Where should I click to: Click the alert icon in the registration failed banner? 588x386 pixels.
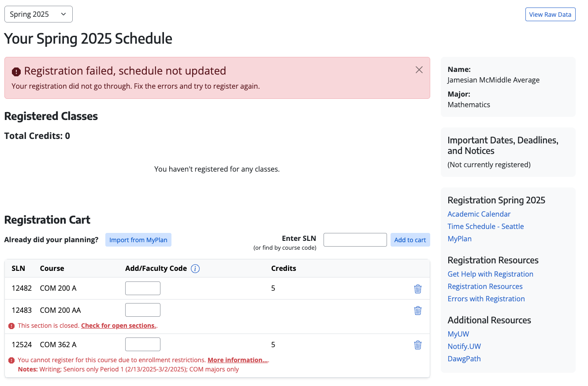click(16, 71)
